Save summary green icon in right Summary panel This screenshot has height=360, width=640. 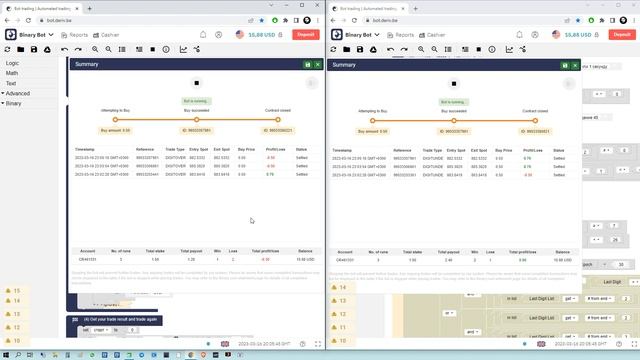[565, 65]
